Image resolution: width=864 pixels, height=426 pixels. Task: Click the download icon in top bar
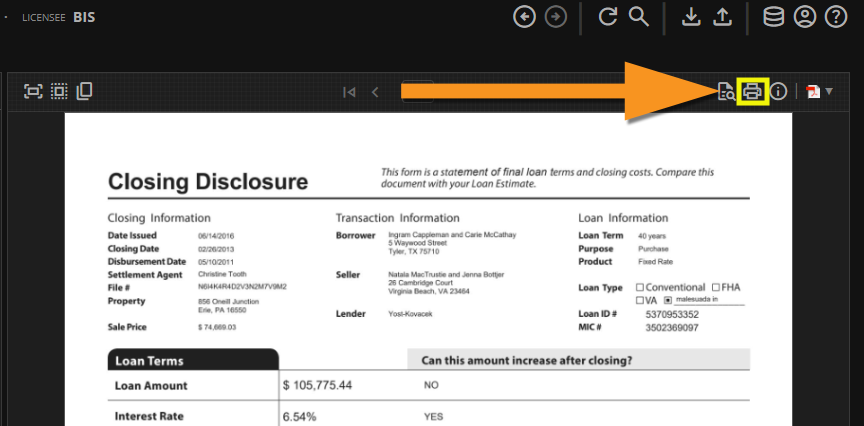click(691, 17)
